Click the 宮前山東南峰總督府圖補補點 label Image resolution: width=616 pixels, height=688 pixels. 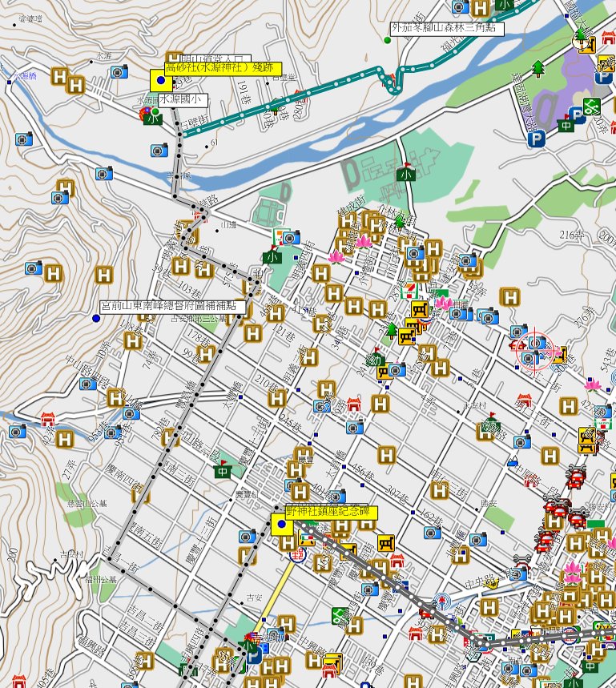(173, 306)
